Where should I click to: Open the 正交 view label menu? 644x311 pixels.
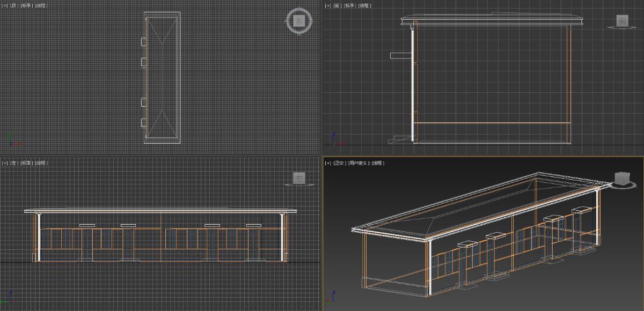[339, 163]
